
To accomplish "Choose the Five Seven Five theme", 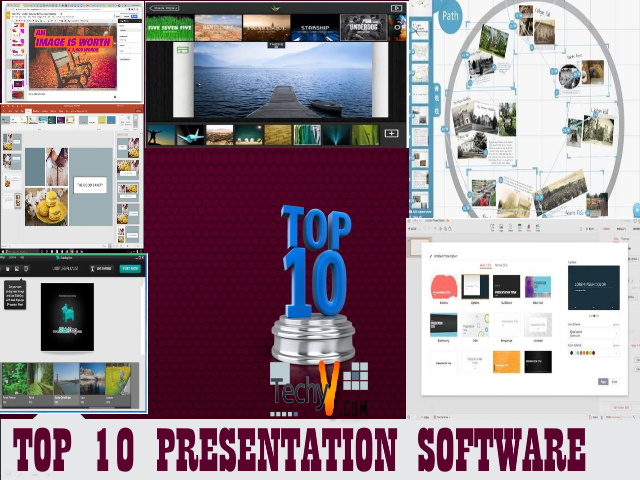I will pyautogui.click(x=170, y=27).
